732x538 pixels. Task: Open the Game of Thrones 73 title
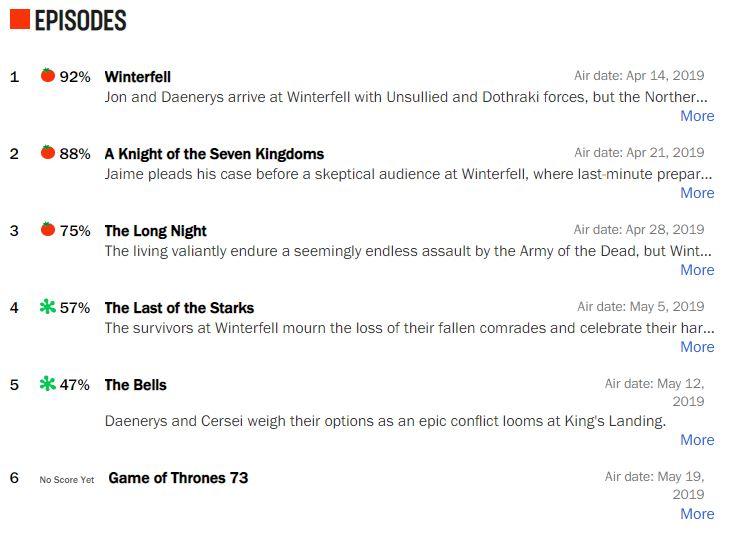tap(178, 478)
